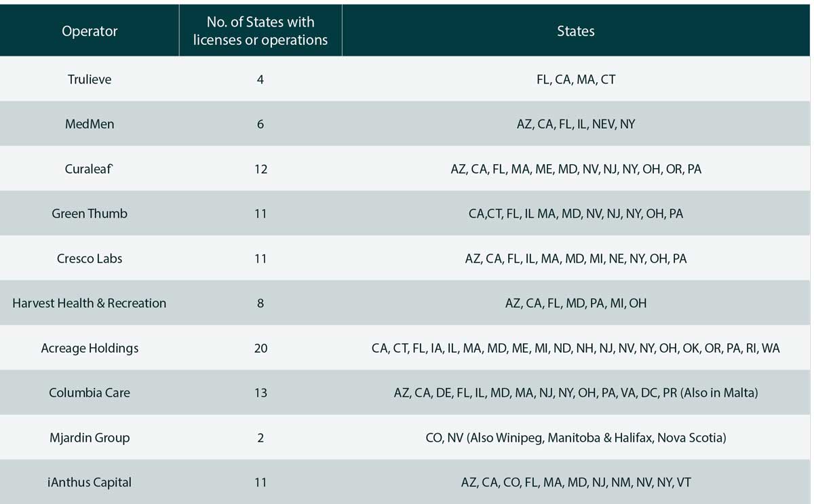Click the Columbia Care operator cell

[x=90, y=393]
